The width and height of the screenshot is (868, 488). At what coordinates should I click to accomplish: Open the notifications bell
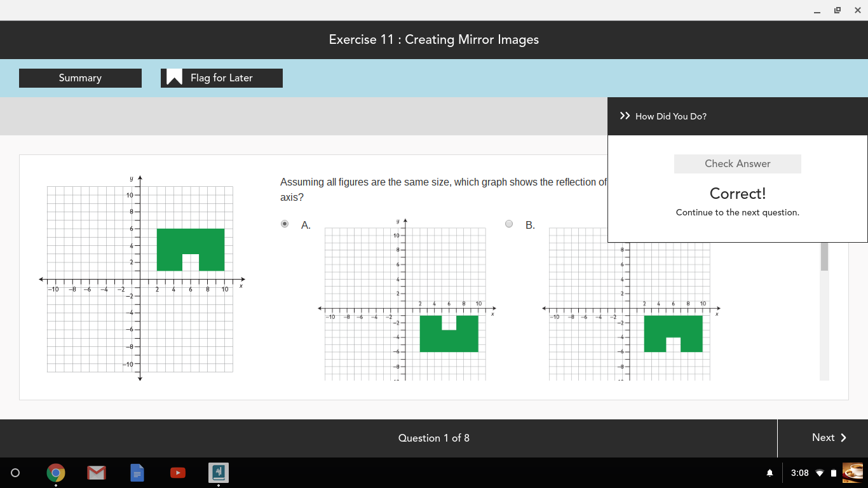coord(770,473)
